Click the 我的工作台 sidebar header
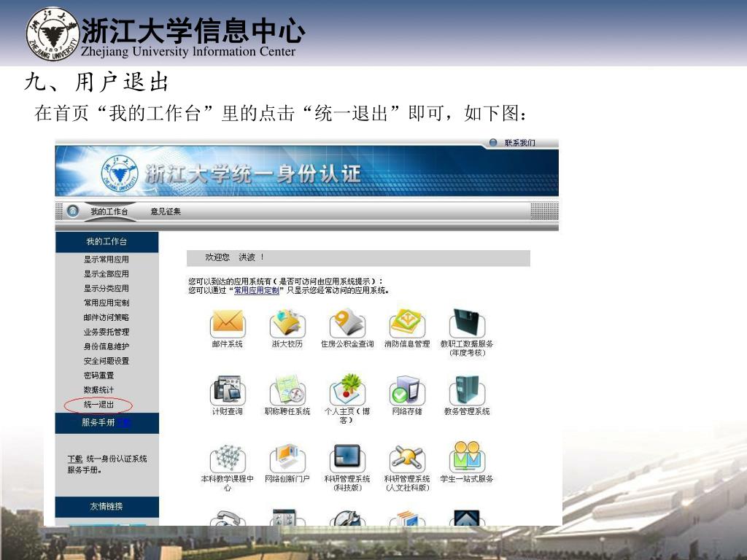 [x=107, y=242]
